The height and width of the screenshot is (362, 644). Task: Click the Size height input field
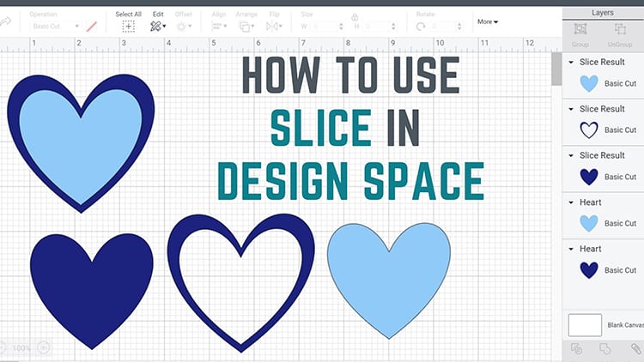[x=376, y=27]
